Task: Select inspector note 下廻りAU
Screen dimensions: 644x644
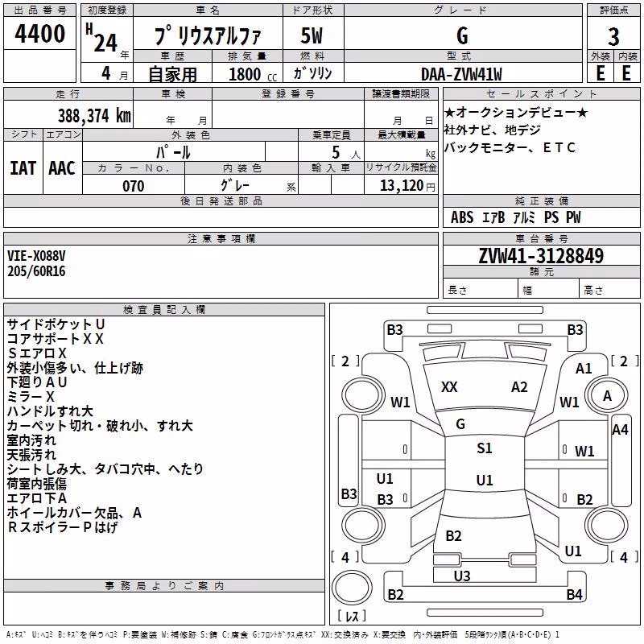Action: point(37,382)
